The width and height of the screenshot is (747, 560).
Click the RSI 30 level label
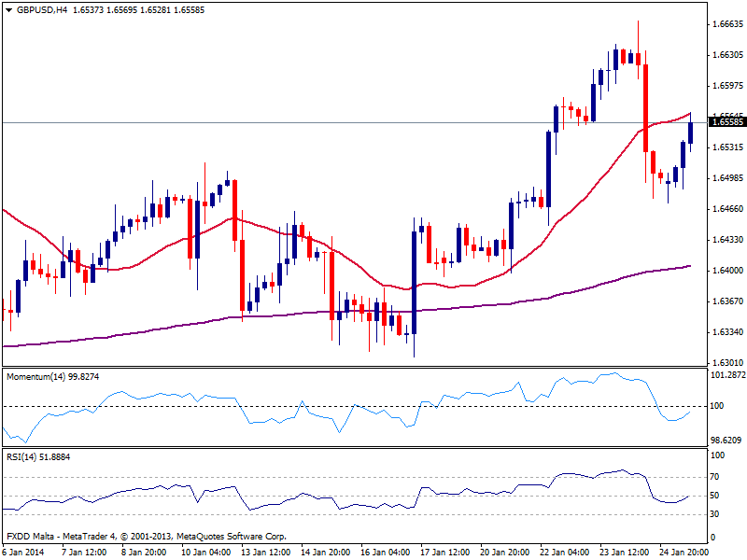(714, 514)
